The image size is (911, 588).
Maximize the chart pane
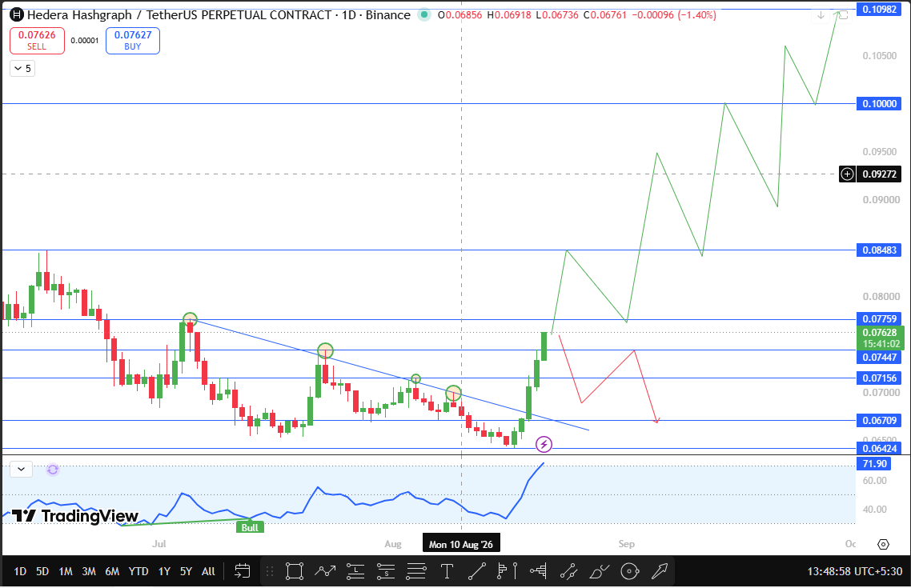click(x=843, y=15)
